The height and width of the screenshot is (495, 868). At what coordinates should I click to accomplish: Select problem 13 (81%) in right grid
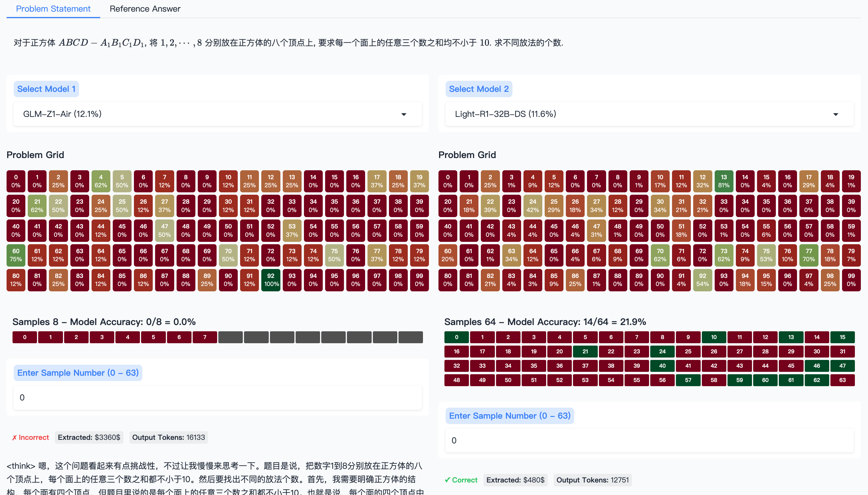tap(724, 181)
